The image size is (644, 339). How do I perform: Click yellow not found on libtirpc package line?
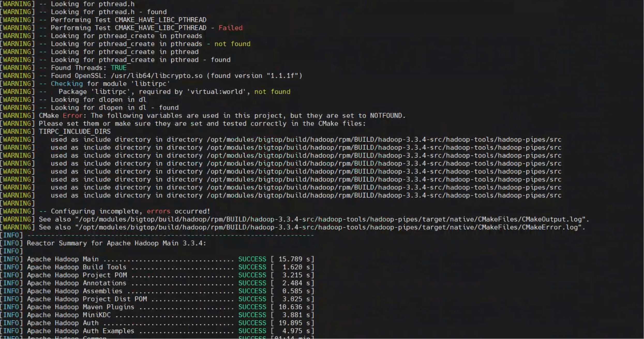(x=272, y=92)
